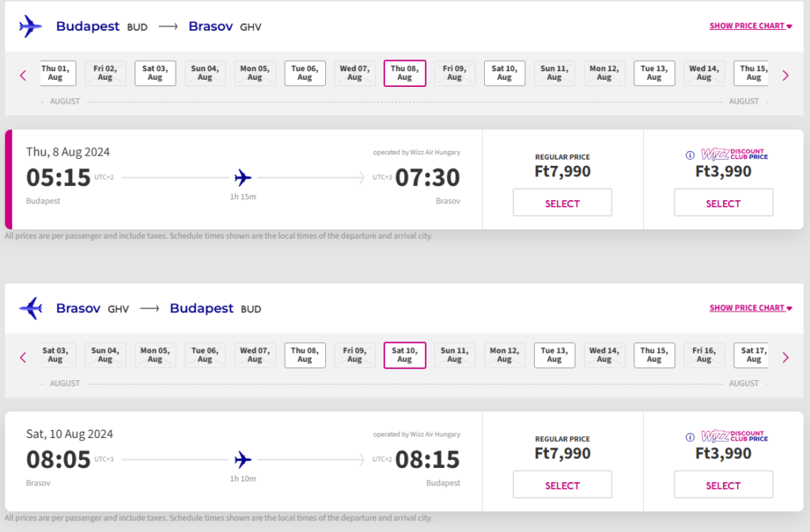Click the Thu 8 Aug 05:15 flight card
Image resolution: width=810 pixels, height=532 pixels.
[242, 179]
